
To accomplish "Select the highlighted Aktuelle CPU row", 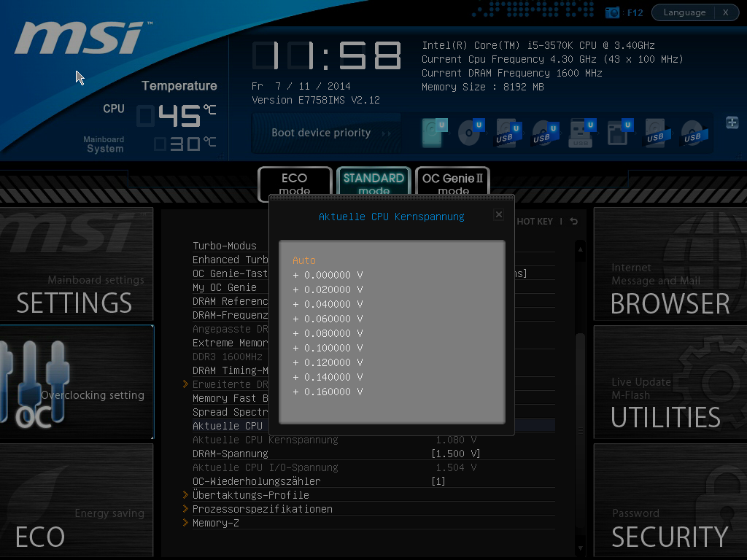I will coord(231,426).
